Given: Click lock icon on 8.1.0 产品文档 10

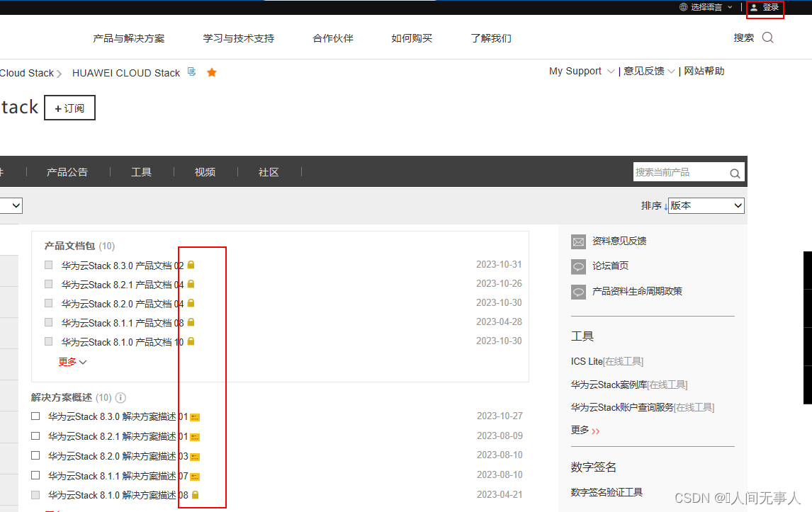Looking at the screenshot, I should [191, 341].
